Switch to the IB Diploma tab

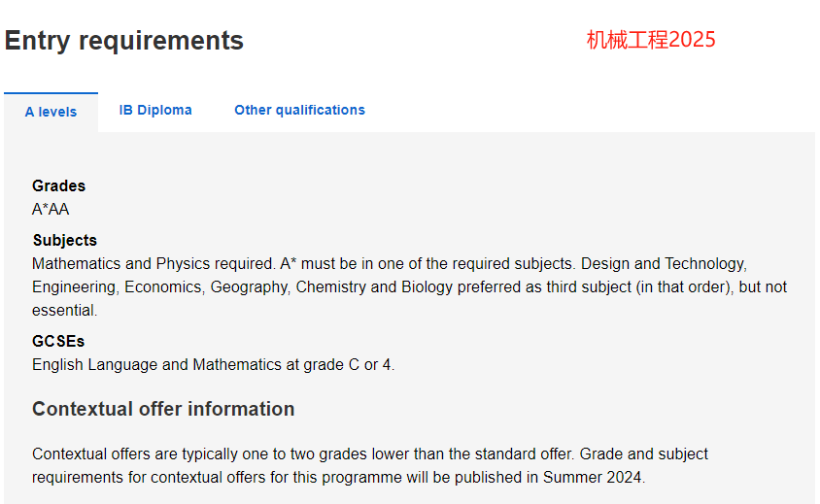click(x=155, y=110)
